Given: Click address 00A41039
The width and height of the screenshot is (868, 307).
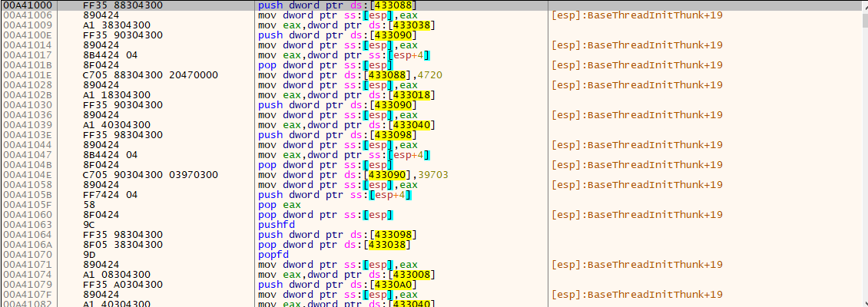Looking at the screenshot, I should coord(26,124).
